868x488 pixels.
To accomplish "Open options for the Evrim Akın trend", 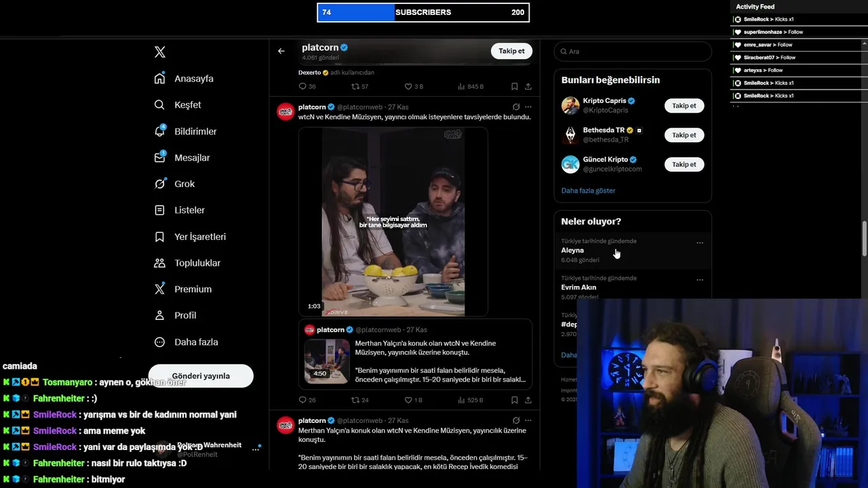I will coord(700,279).
